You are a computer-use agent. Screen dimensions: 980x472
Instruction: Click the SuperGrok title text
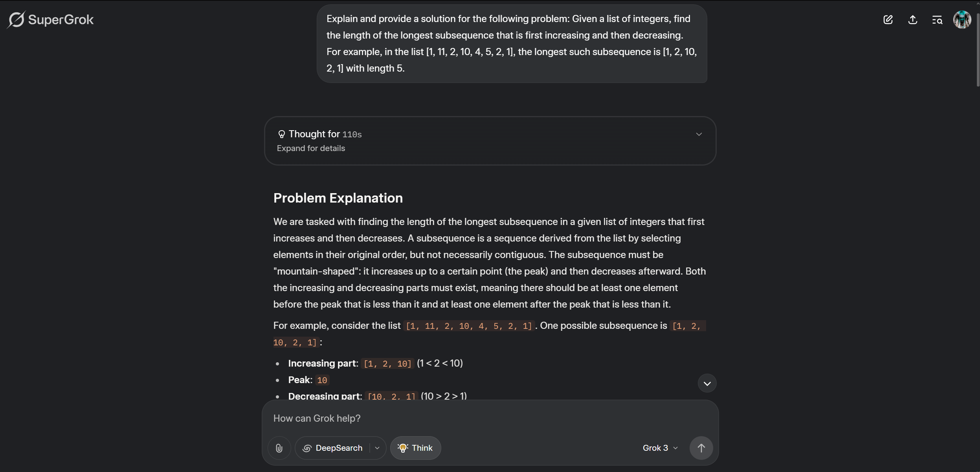click(x=61, y=20)
